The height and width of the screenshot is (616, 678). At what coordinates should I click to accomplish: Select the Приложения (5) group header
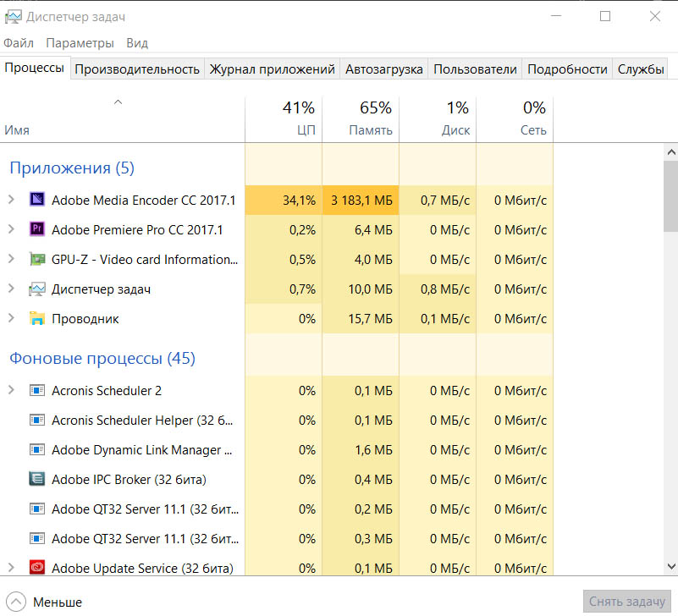pos(72,168)
